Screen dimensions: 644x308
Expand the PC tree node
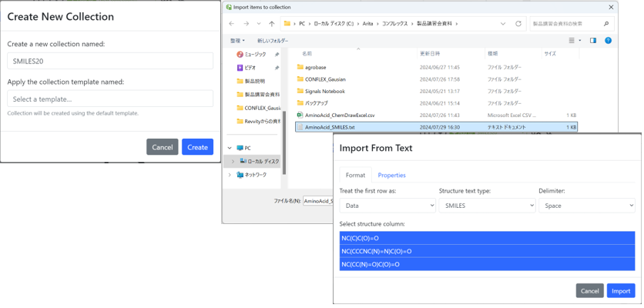click(x=230, y=148)
